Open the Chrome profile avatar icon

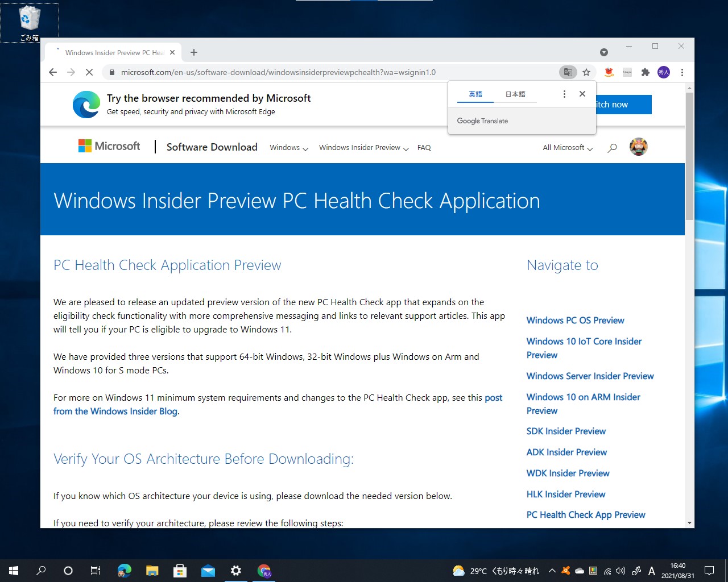pos(663,72)
